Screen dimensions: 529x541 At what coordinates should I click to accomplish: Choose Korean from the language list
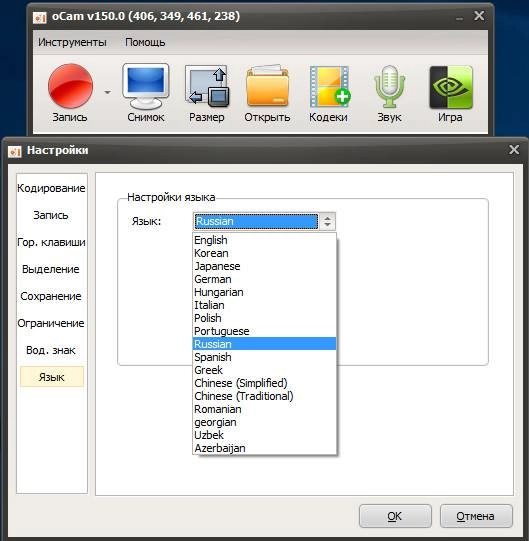264,253
